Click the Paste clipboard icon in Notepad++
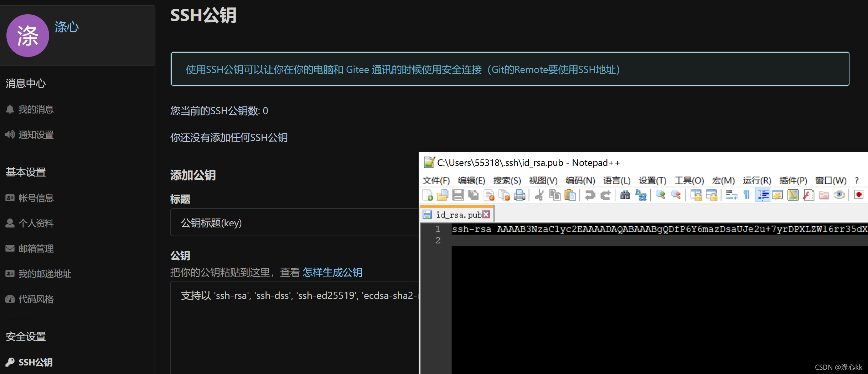The width and height of the screenshot is (868, 374). tap(570, 195)
